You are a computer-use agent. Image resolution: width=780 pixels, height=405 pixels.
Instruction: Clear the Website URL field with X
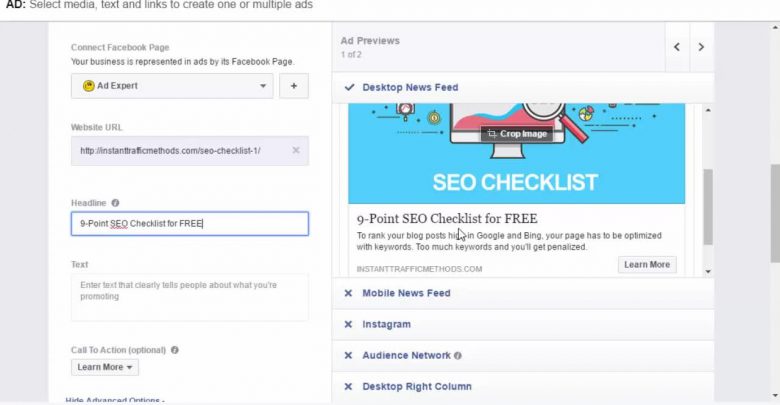click(x=296, y=150)
